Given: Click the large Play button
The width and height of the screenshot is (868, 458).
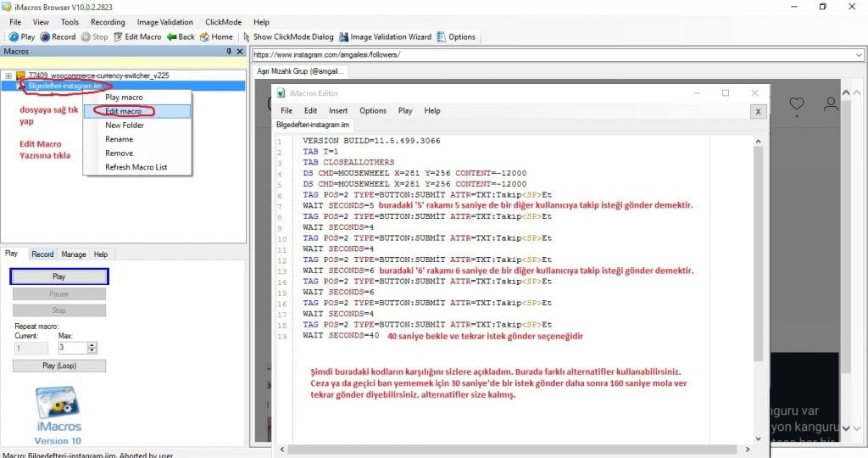Looking at the screenshot, I should 59,276.
